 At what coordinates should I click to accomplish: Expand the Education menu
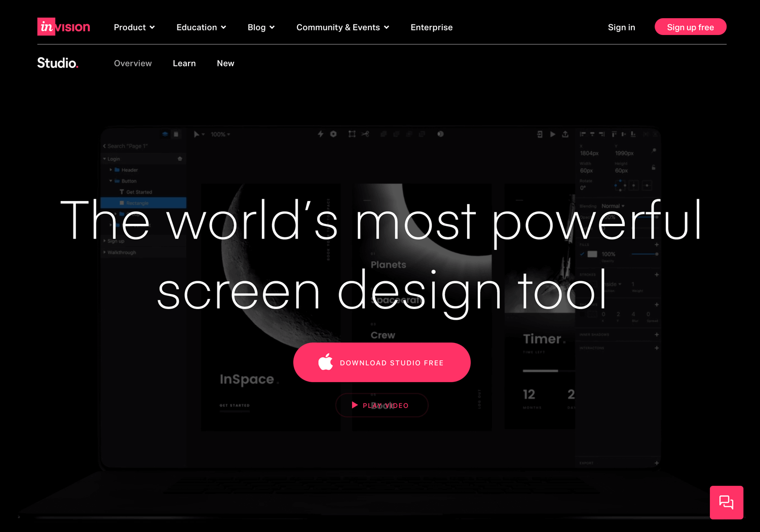point(201,27)
